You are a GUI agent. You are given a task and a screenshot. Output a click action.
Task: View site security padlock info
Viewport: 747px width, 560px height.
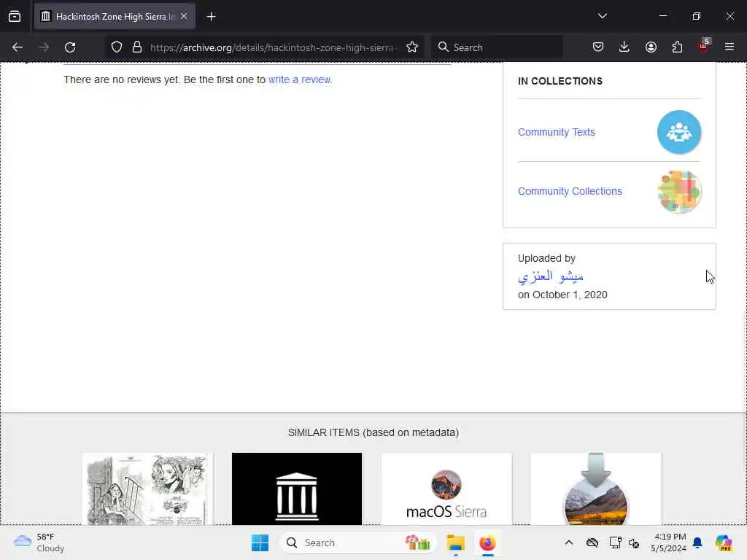click(137, 47)
